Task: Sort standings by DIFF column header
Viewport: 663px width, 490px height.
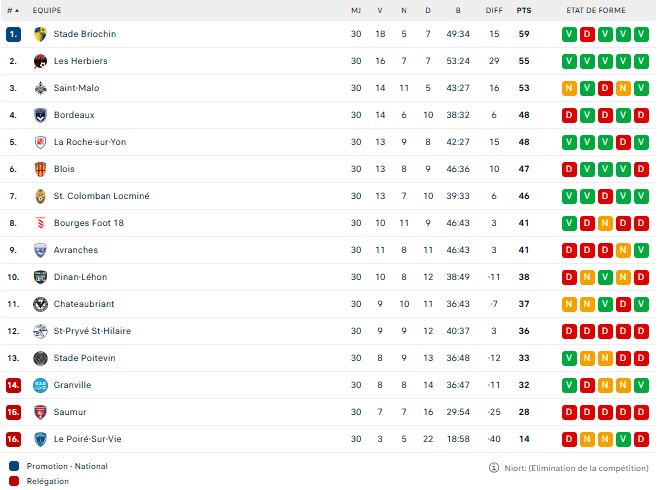Action: [494, 11]
